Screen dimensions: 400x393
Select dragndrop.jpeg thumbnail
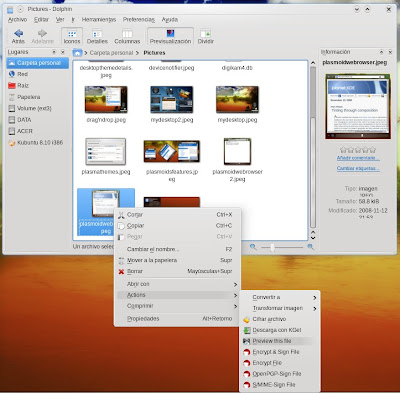coord(106,99)
